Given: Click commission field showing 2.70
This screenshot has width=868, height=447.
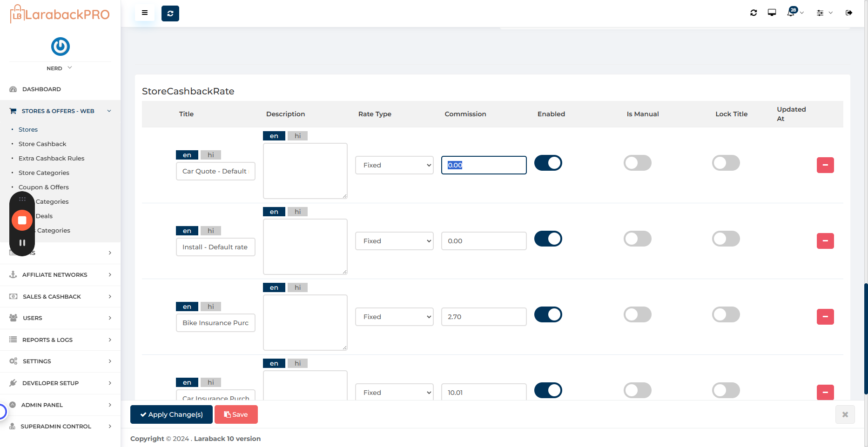Looking at the screenshot, I should (484, 317).
